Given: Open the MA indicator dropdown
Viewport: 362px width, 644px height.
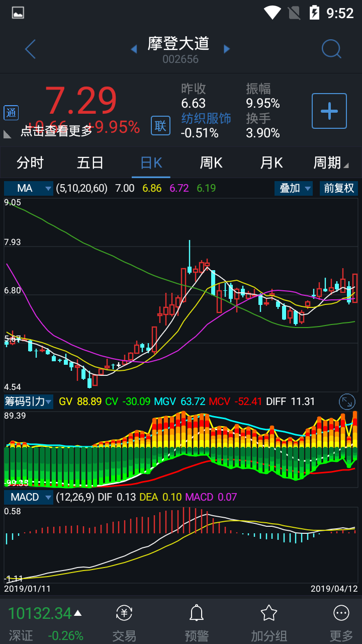Looking at the screenshot, I should point(29,188).
